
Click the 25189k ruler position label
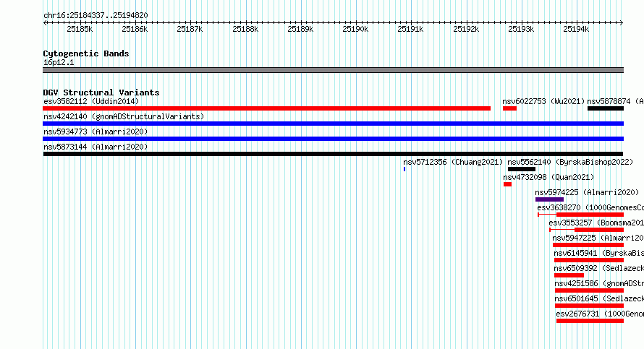(300, 29)
